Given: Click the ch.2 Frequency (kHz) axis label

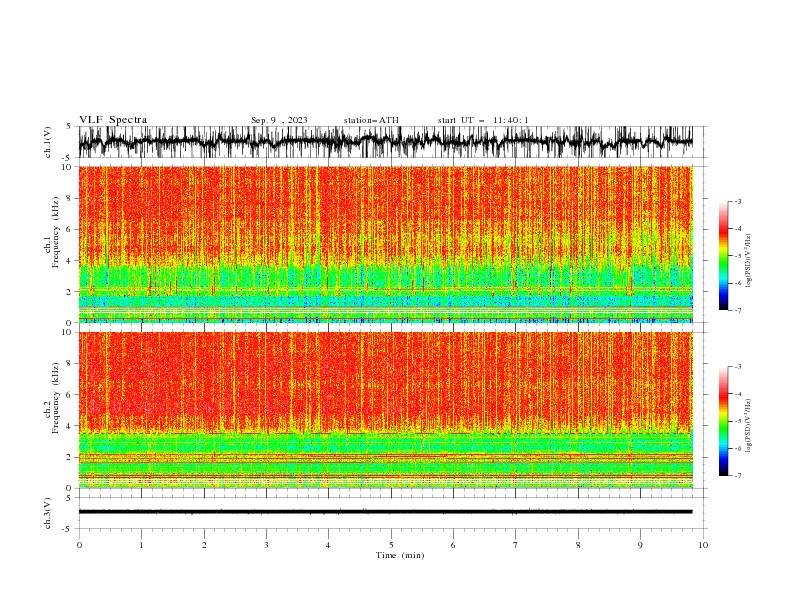Looking at the screenshot, I should coord(52,398).
